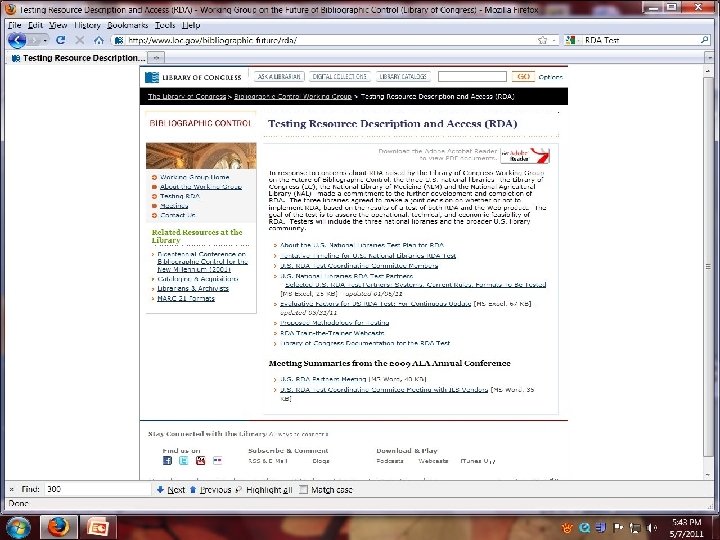
Task: Go back with the browser Back arrow
Action: pyautogui.click(x=17, y=40)
